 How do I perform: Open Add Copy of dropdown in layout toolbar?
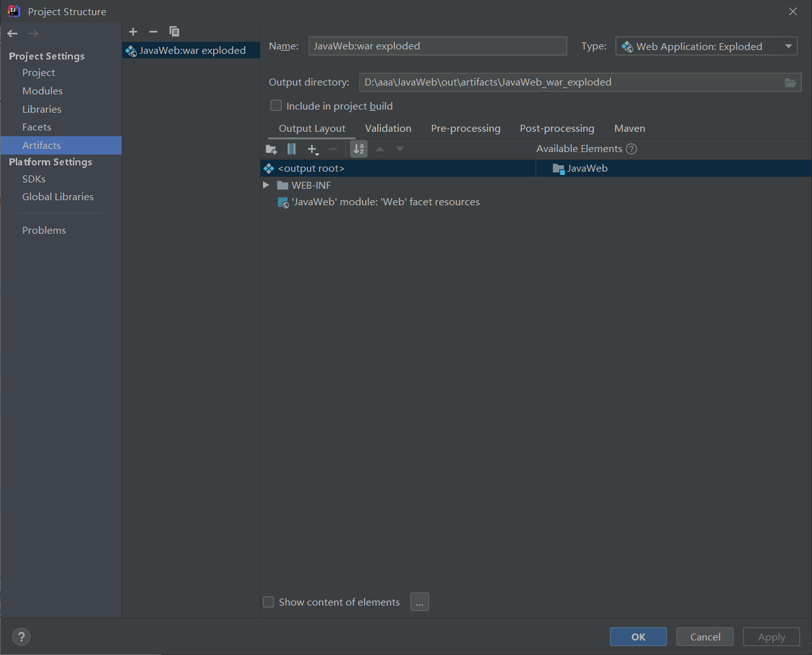pos(313,149)
